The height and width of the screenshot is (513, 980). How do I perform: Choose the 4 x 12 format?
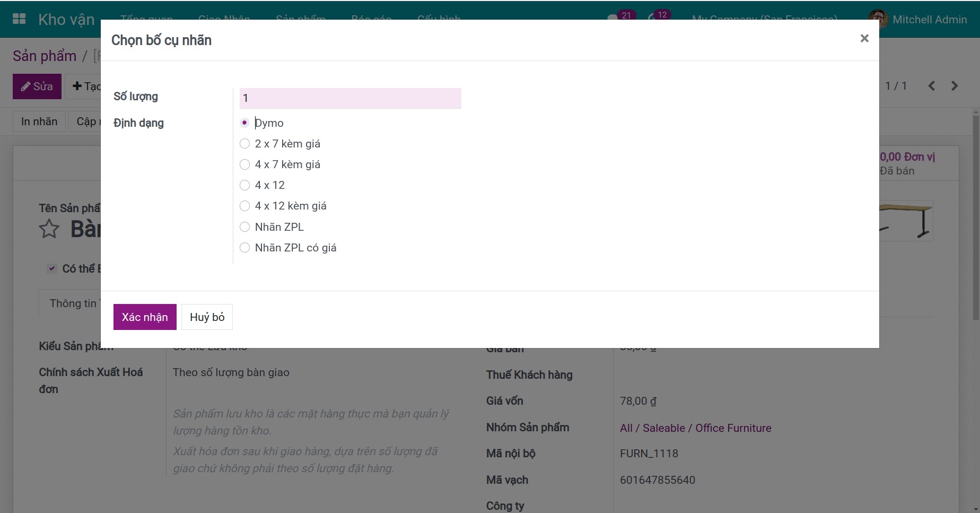[x=244, y=185]
